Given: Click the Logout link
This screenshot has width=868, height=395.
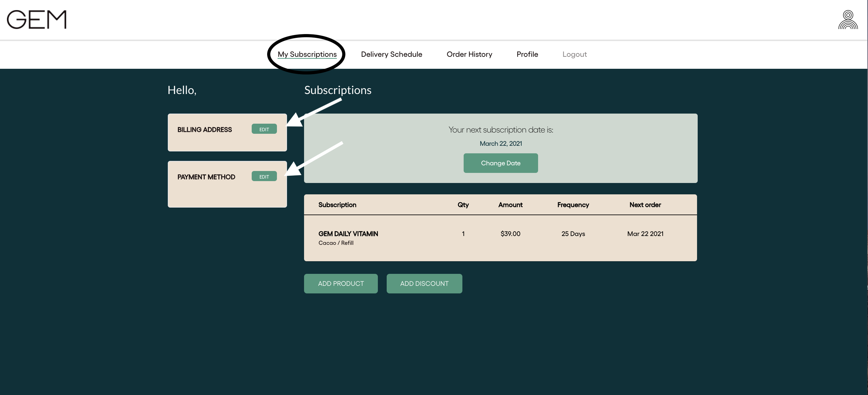Looking at the screenshot, I should click(x=574, y=54).
